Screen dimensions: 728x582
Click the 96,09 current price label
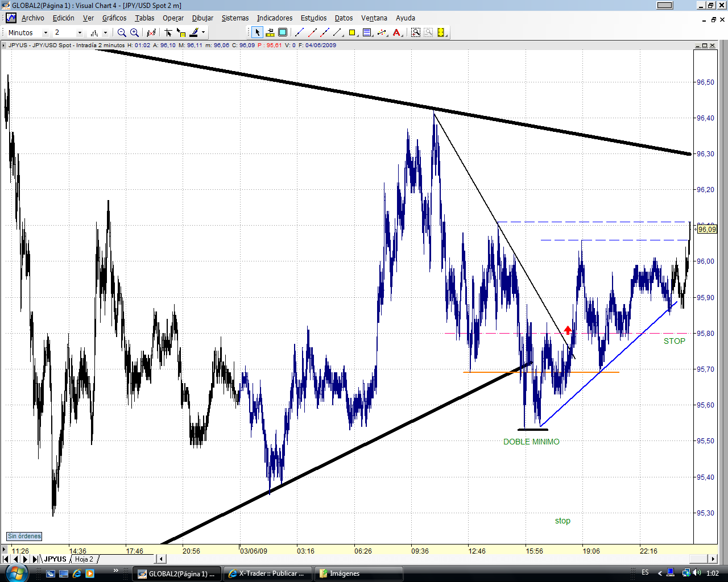coord(707,230)
